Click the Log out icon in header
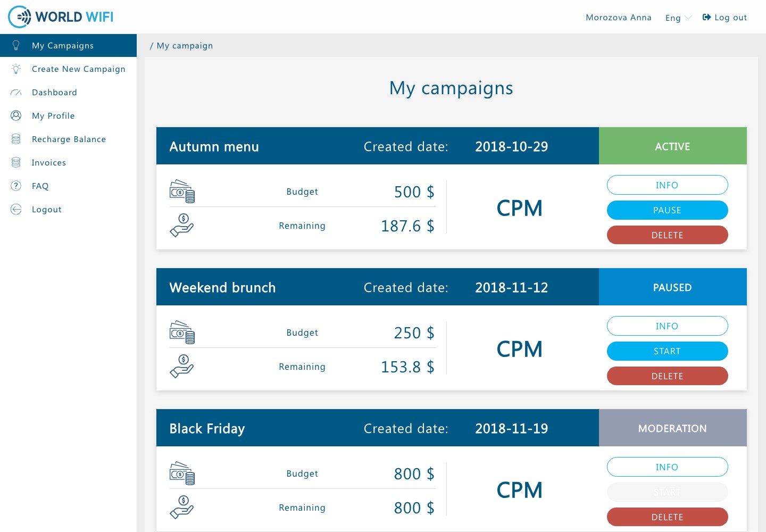The width and height of the screenshot is (766, 532). pos(706,18)
